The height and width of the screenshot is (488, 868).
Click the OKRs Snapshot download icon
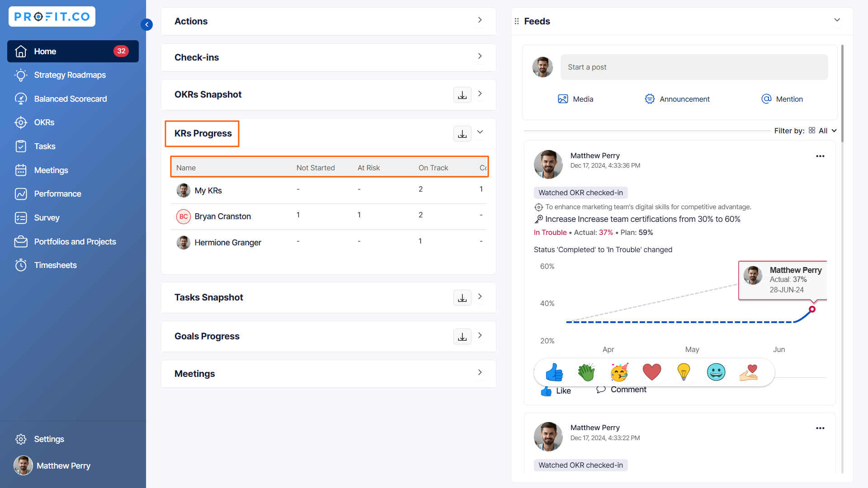coord(462,95)
